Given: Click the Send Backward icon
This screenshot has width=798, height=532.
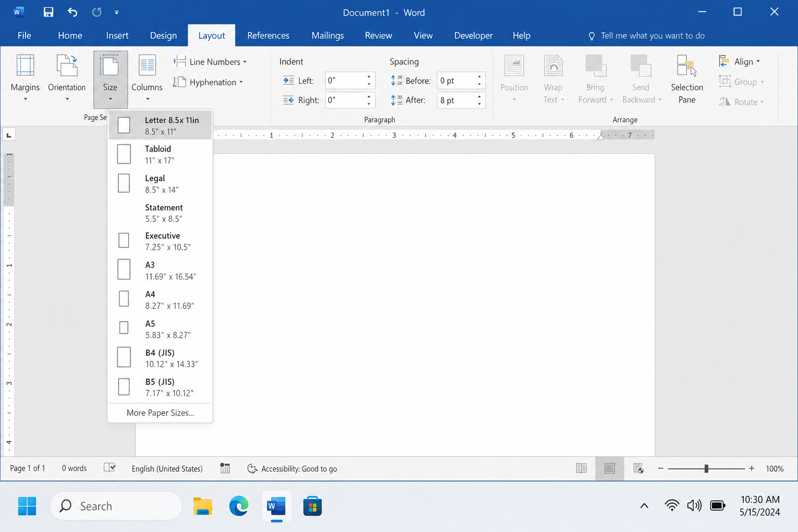Looking at the screenshot, I should pyautogui.click(x=641, y=66).
